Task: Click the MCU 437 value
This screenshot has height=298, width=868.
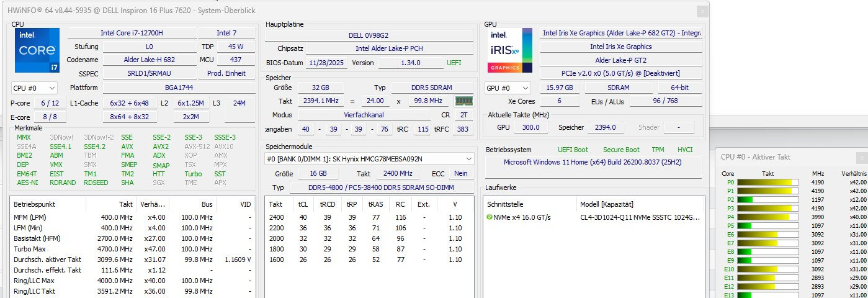Action: click(x=236, y=60)
